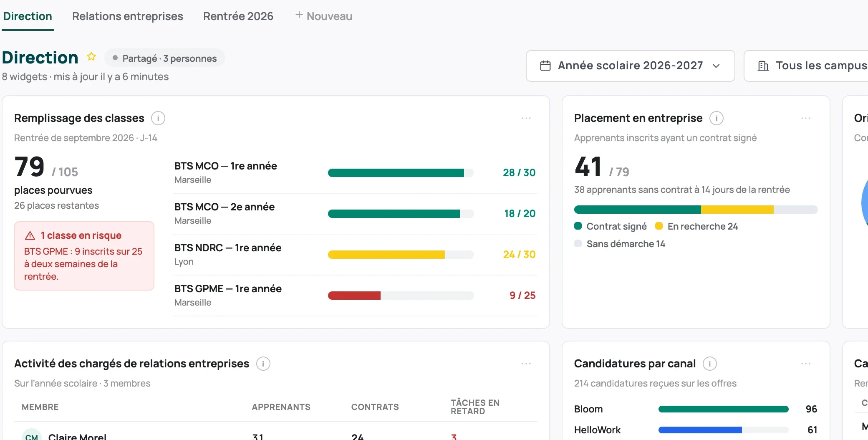Screen dimensions: 868x440
Task: Select the BTS MCO — 2e année row
Action: coord(355,214)
